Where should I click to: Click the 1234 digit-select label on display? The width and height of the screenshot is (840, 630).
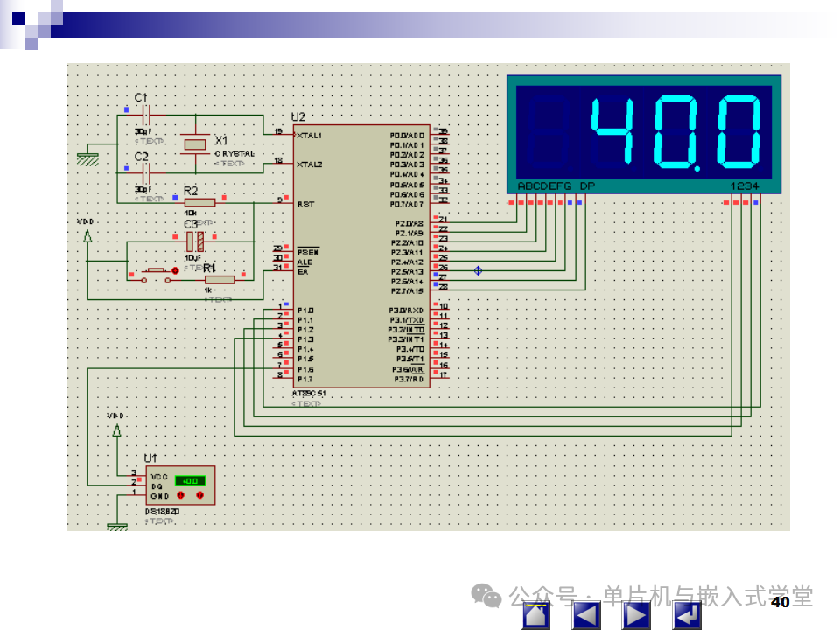[x=745, y=186]
